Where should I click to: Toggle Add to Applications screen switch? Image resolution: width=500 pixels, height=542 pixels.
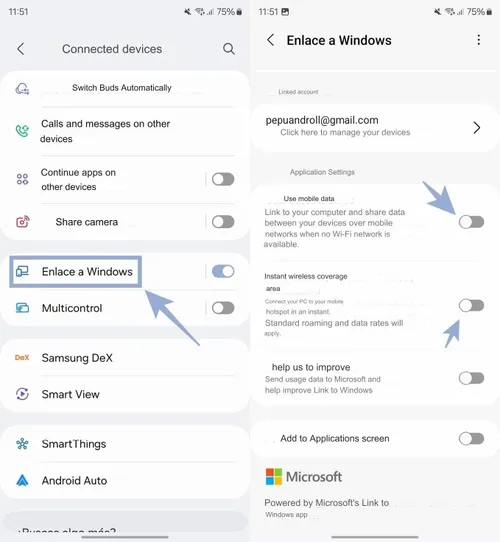[x=471, y=439]
